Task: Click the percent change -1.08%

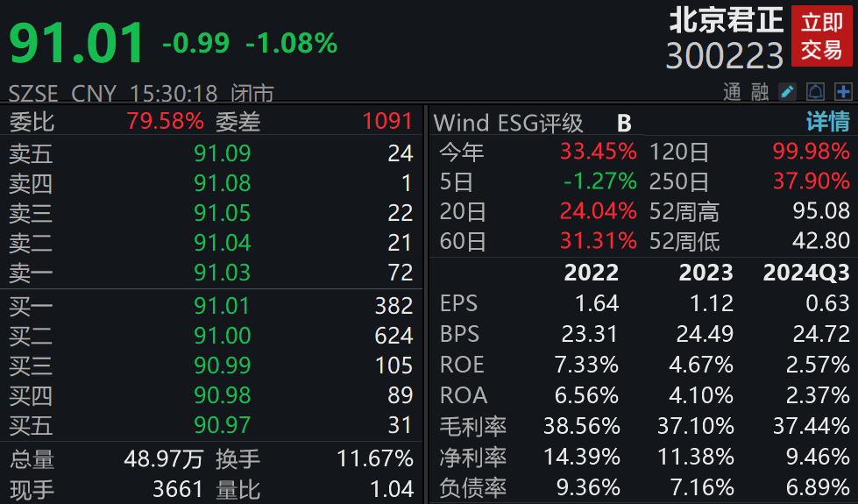Action: coord(292,43)
